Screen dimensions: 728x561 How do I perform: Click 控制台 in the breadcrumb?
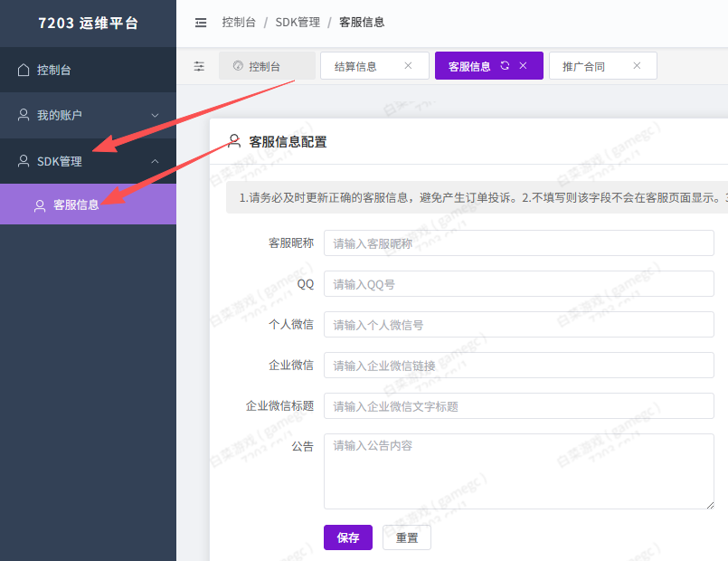click(239, 23)
